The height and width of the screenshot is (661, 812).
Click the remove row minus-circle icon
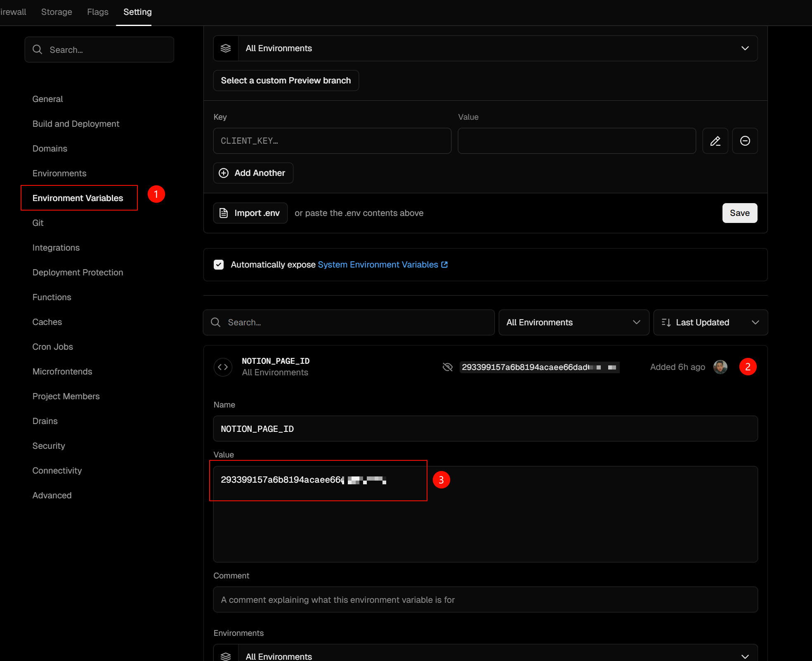tap(745, 141)
